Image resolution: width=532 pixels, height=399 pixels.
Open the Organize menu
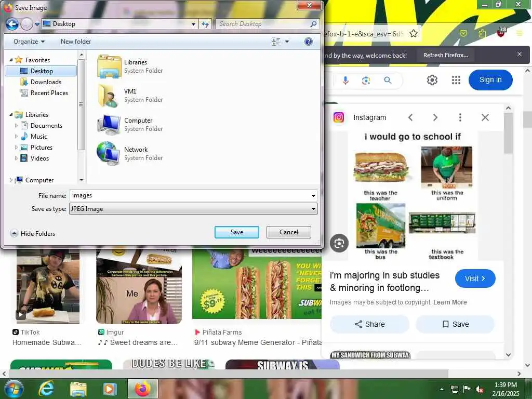29,42
